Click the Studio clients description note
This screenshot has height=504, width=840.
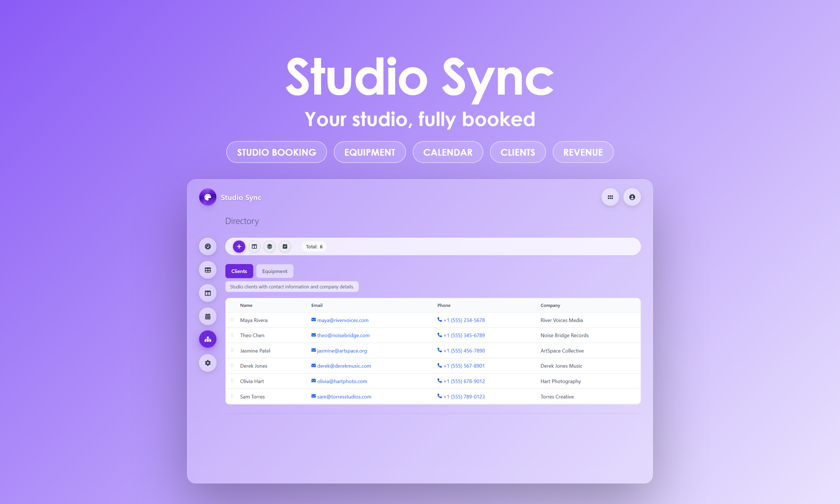tap(292, 287)
